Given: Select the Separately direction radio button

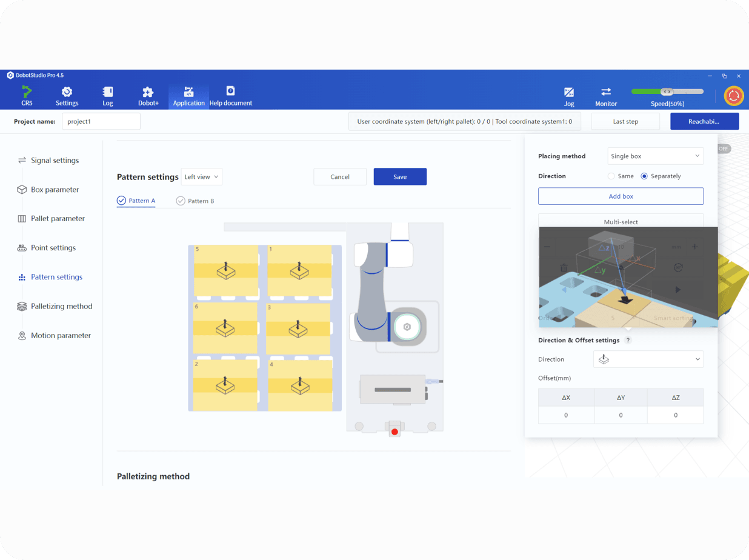Looking at the screenshot, I should 644,176.
